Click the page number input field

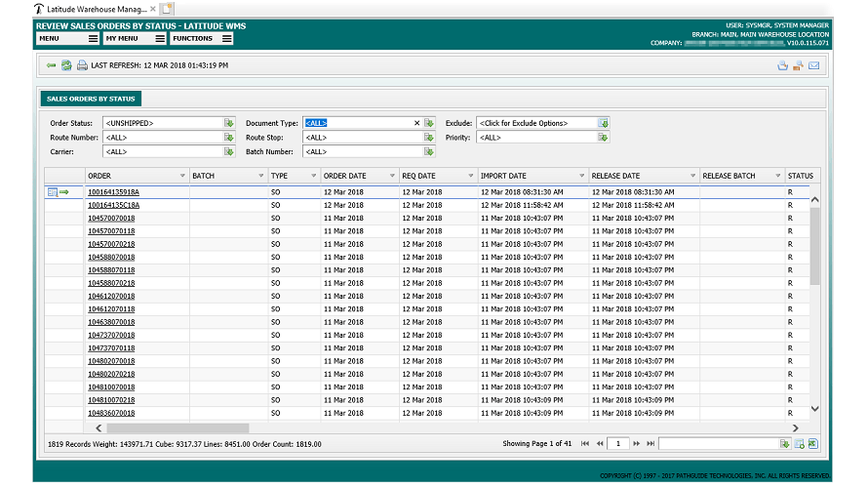click(617, 444)
